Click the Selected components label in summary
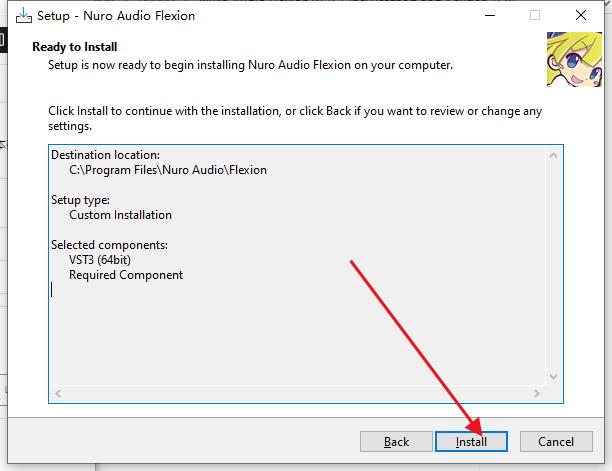 point(109,245)
